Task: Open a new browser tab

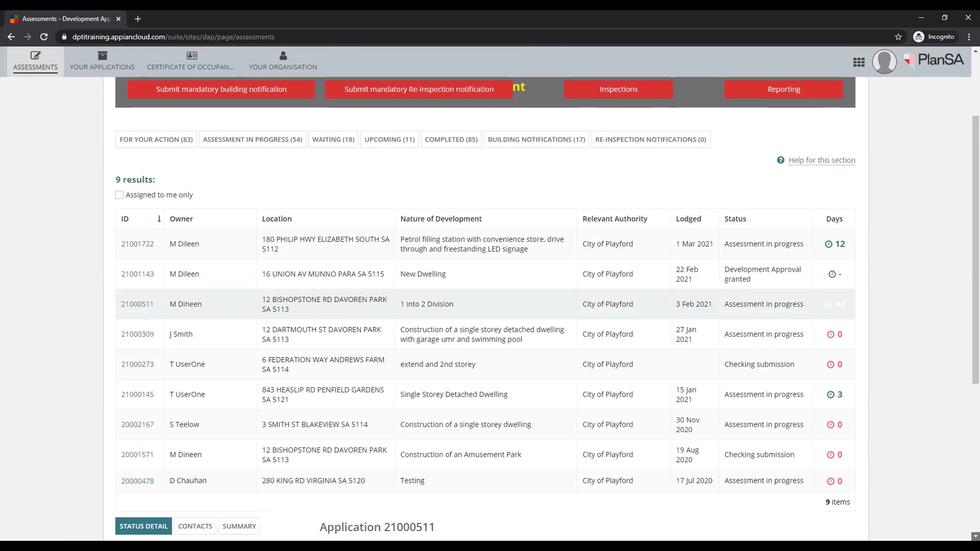Action: click(138, 19)
